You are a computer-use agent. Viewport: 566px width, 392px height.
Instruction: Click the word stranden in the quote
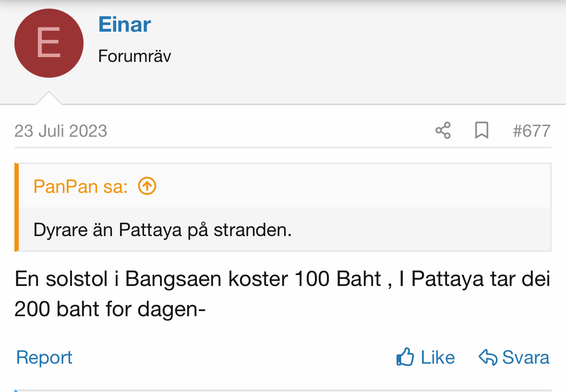253,230
